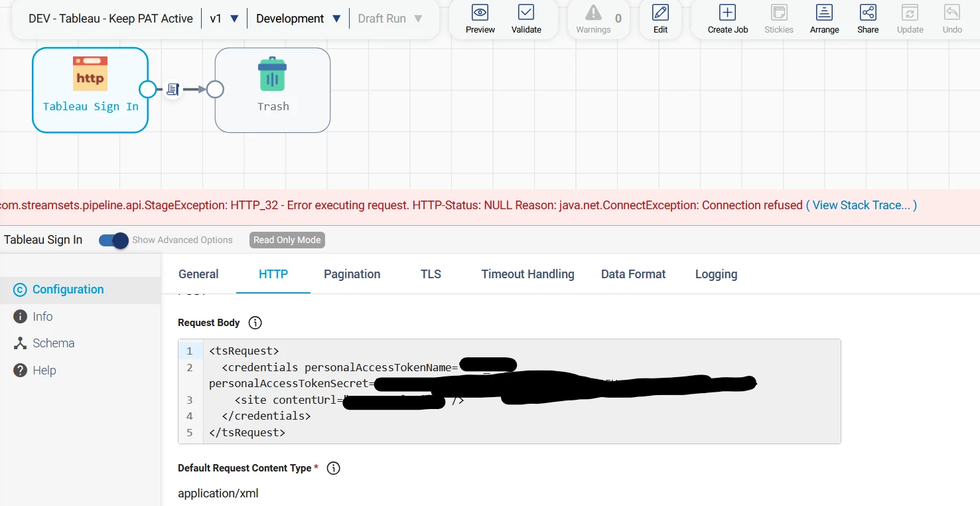Screen dimensions: 980x506
Task: Open Request Body info tooltip
Action: (255, 323)
